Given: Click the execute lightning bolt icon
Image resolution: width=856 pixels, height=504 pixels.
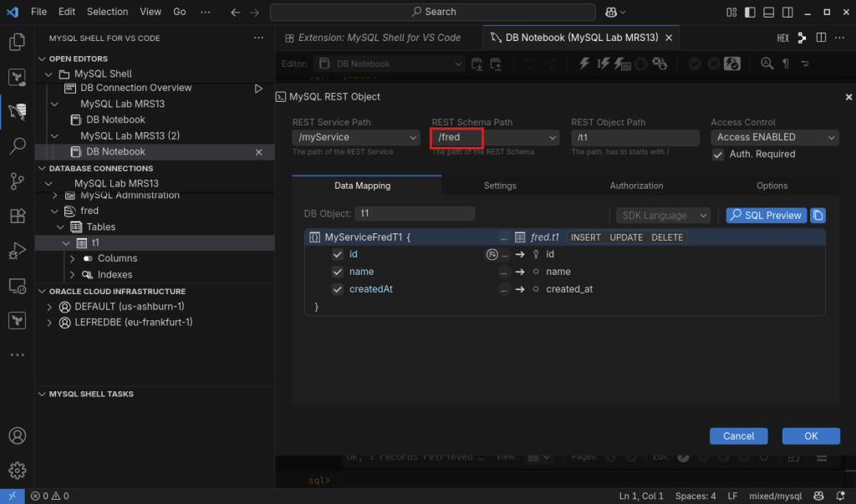Looking at the screenshot, I should pyautogui.click(x=584, y=64).
